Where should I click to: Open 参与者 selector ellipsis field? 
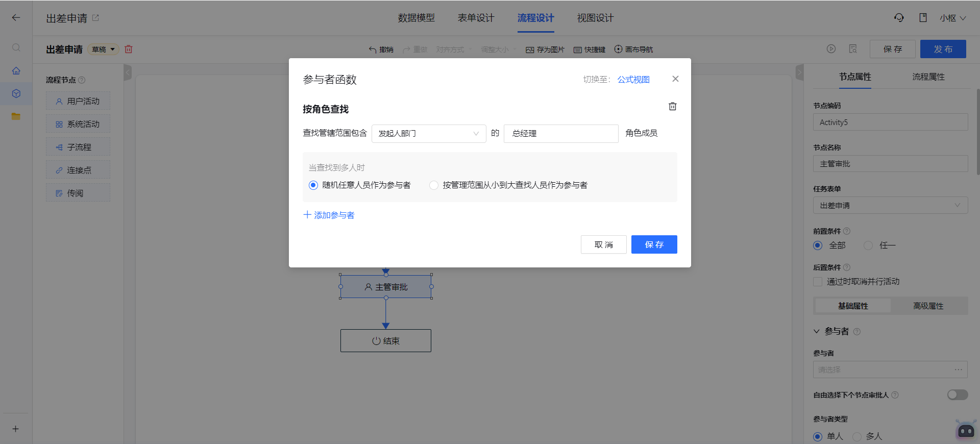pos(890,369)
